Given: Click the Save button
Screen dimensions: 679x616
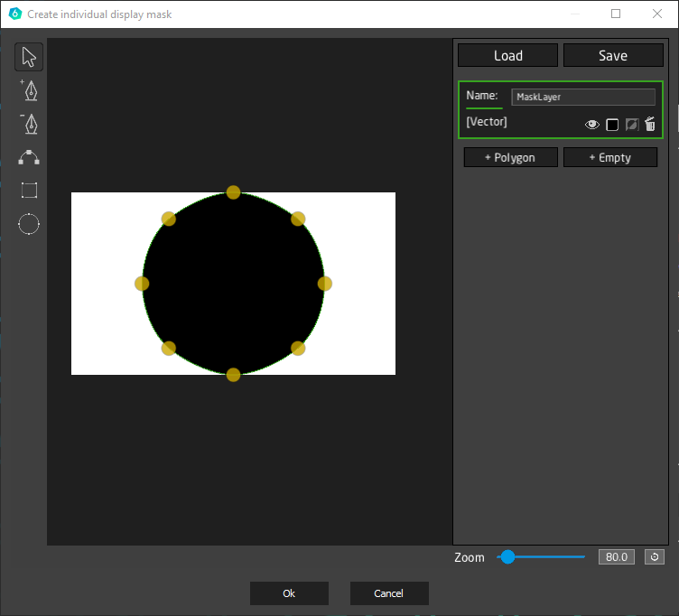Looking at the screenshot, I should (x=613, y=55).
